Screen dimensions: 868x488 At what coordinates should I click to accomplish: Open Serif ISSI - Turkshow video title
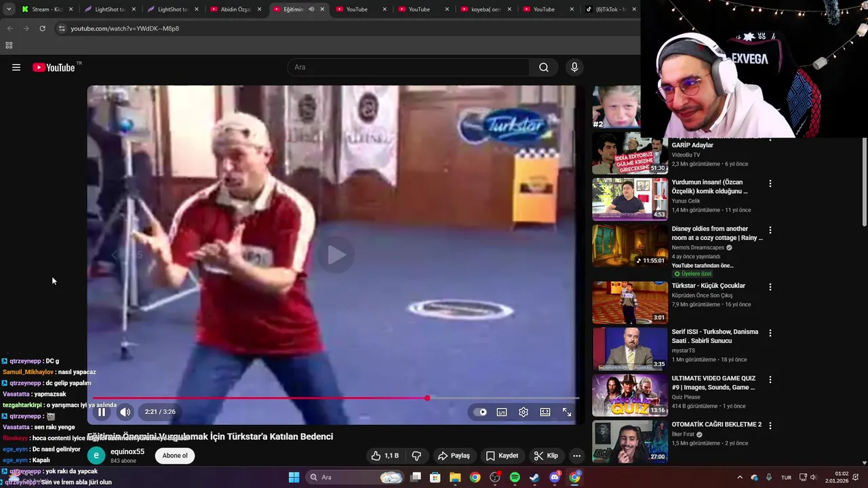(715, 336)
